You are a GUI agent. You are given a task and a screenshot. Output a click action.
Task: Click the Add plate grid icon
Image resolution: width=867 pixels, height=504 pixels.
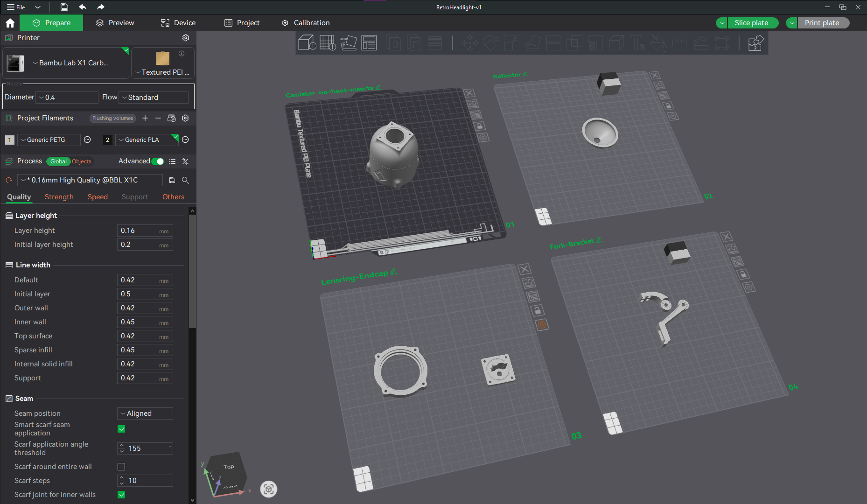328,43
